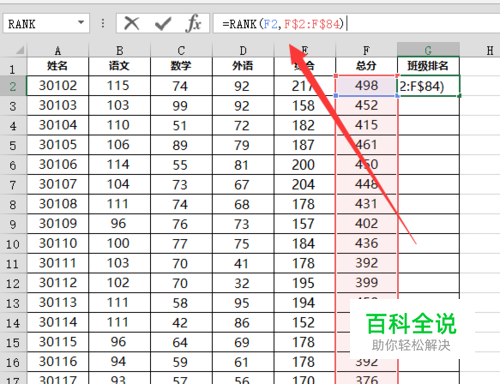Viewport: 500px width, 384px height.
Task: Click cell A3 containing 30103
Action: [58, 106]
